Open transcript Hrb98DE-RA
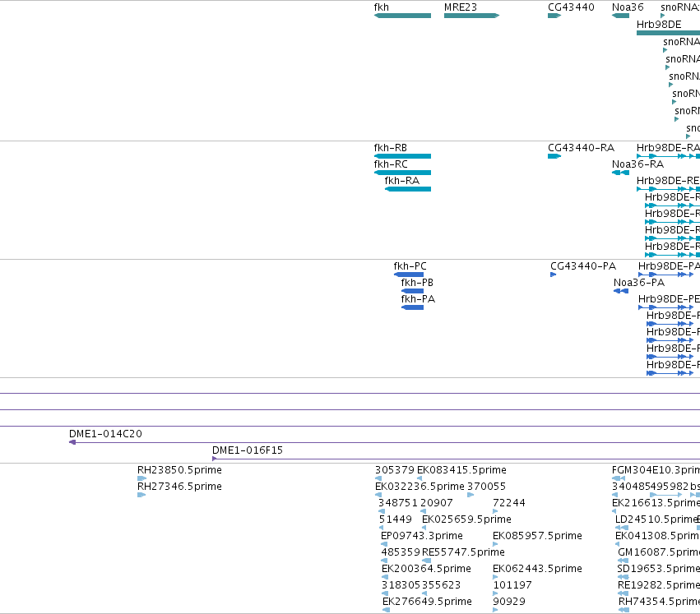This screenshot has height=614, width=700. click(668, 156)
